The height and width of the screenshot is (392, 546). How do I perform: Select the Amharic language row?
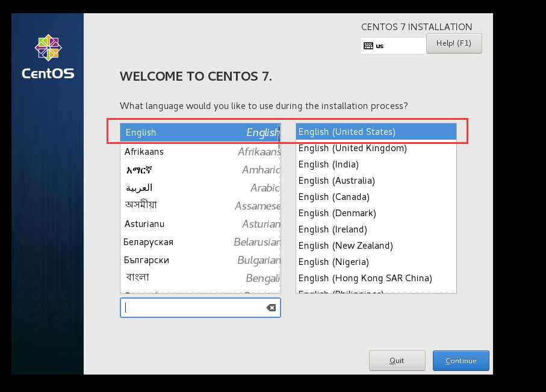[200, 170]
